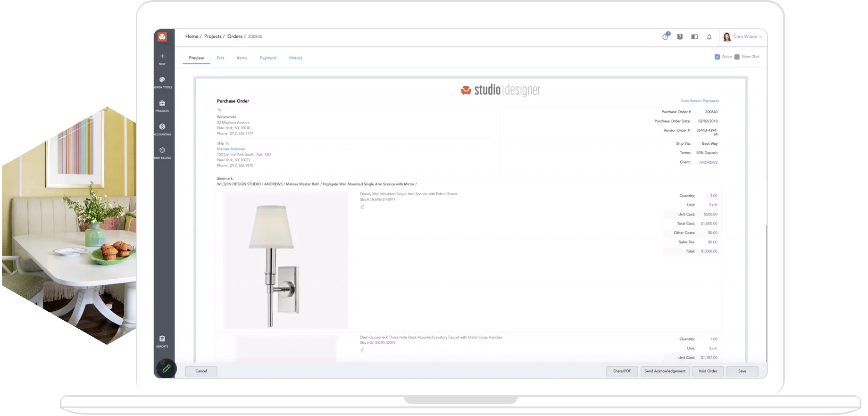The width and height of the screenshot is (868, 416).
Task: Click vendor name Waterworks
Action: 226,117
